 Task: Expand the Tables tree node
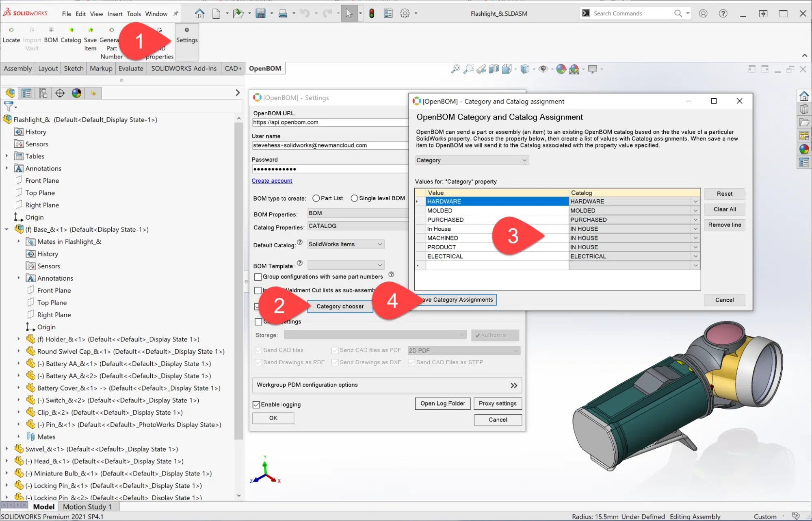(x=6, y=156)
